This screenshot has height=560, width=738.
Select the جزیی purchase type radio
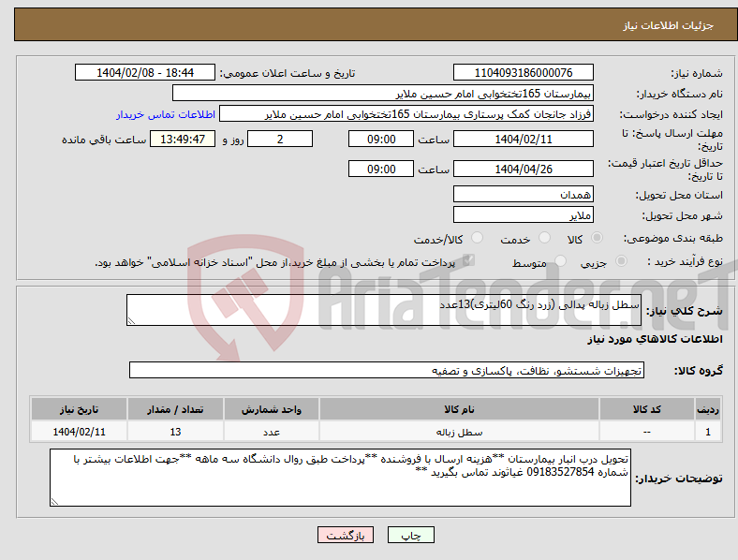click(621, 260)
